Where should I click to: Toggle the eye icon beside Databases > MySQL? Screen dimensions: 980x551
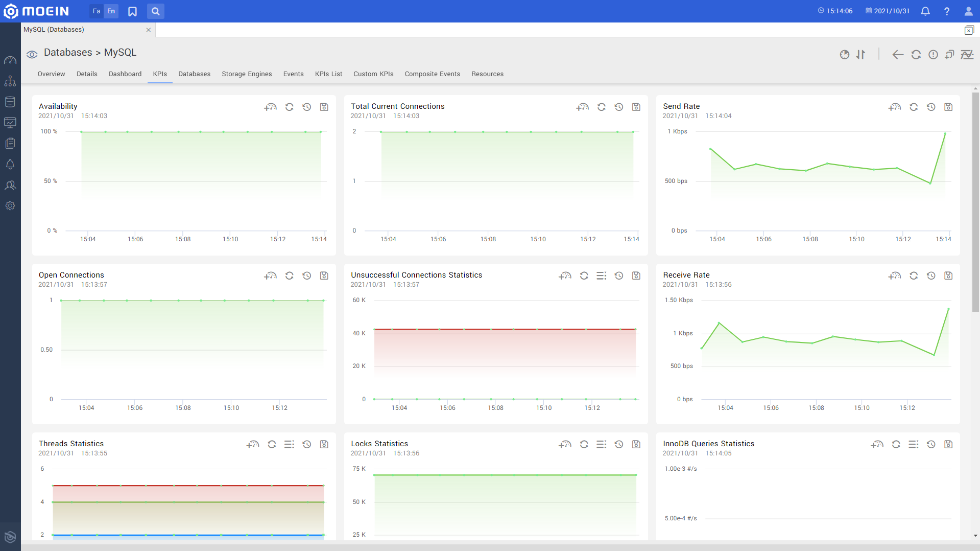pos(32,54)
